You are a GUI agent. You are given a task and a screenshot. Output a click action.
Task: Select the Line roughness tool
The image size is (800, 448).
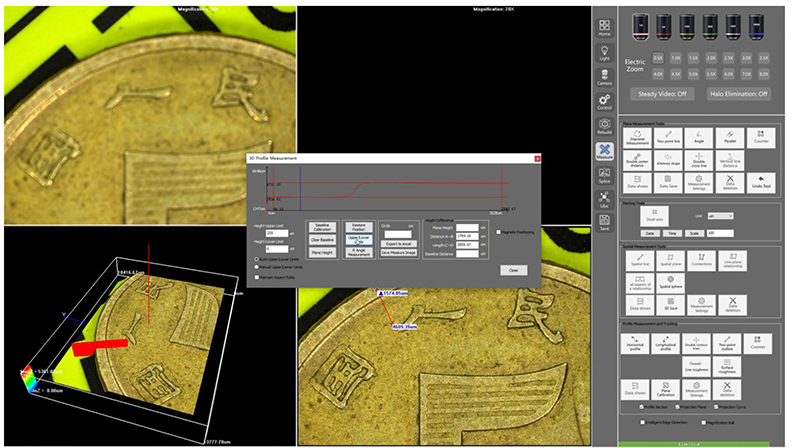696,366
